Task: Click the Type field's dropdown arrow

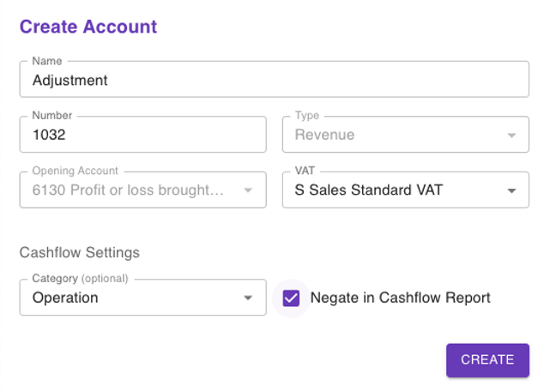Action: 511,136
